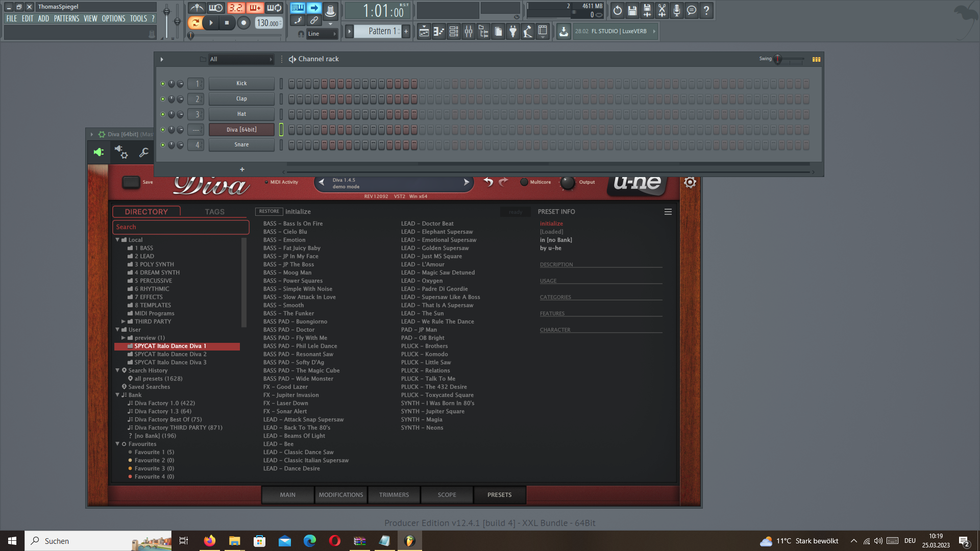Click the add channel plus button
The width and height of the screenshot is (980, 551).
point(242,169)
